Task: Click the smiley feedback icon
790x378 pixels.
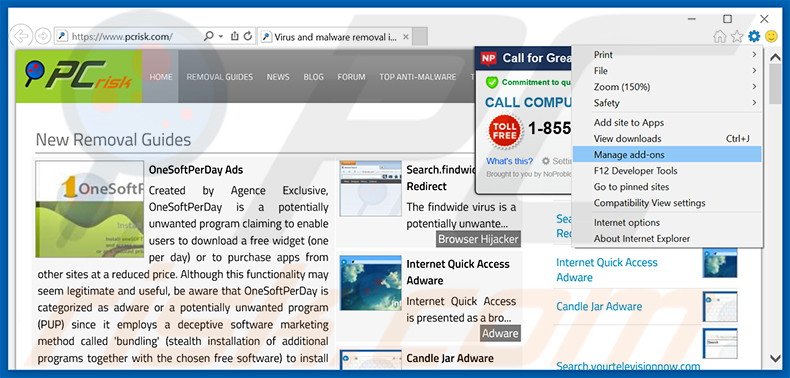Action: click(x=771, y=36)
